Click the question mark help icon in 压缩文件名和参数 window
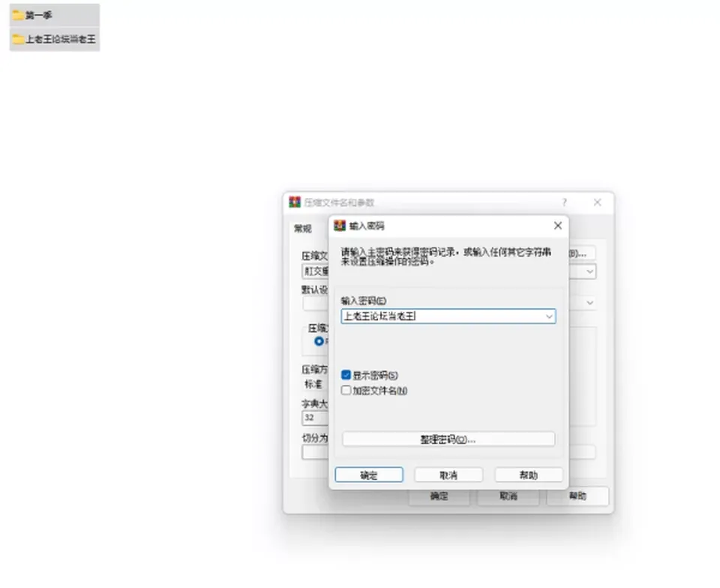Viewport: 720px width, 588px height. [564, 202]
